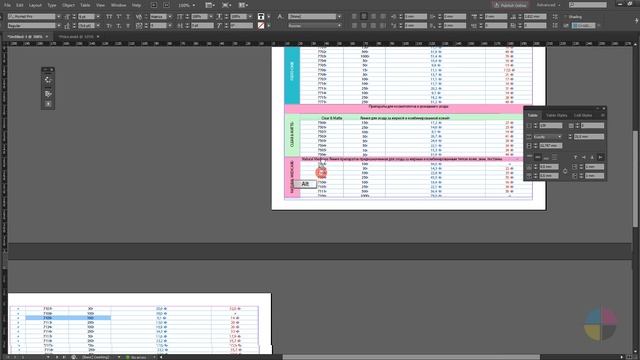Open the Arrange Documents dropdown icon
The width and height of the screenshot is (640, 360).
click(243, 5)
